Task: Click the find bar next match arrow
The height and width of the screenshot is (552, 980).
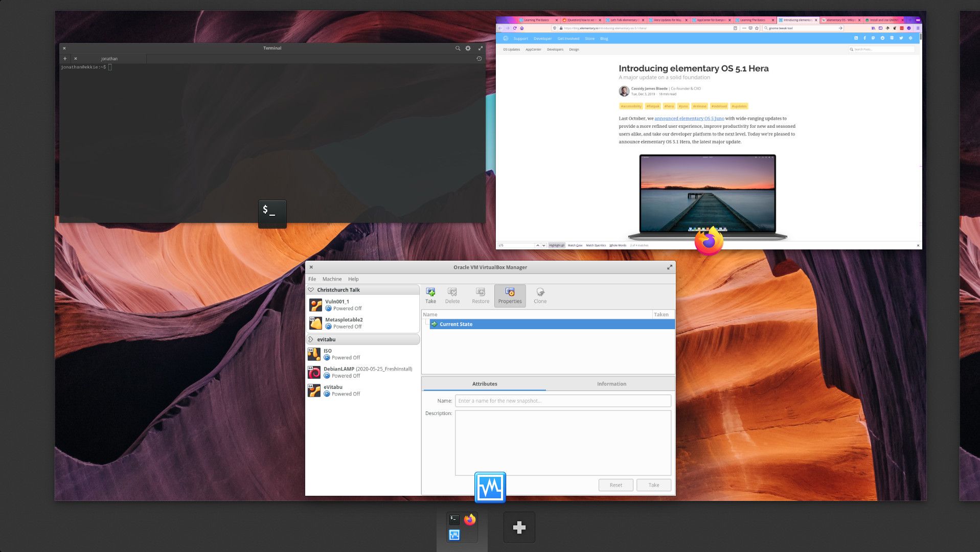Action: click(544, 245)
